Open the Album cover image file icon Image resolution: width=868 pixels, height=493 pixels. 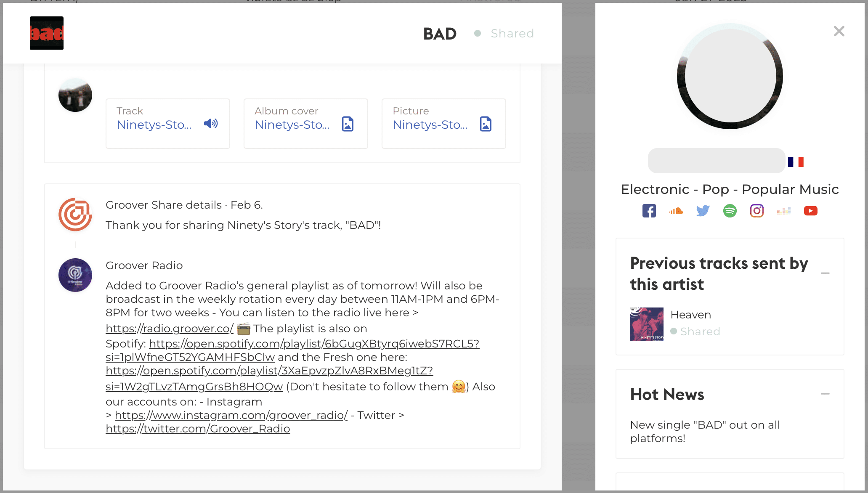[x=348, y=124]
